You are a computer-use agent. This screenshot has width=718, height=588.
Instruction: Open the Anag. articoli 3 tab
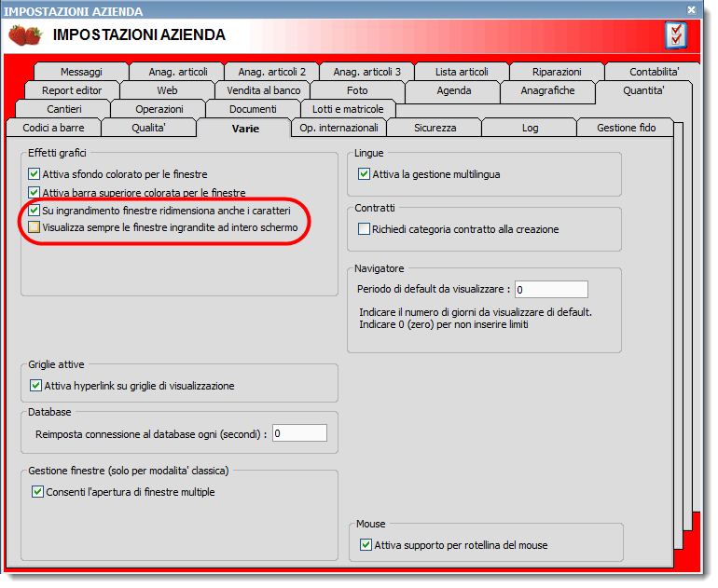[366, 72]
